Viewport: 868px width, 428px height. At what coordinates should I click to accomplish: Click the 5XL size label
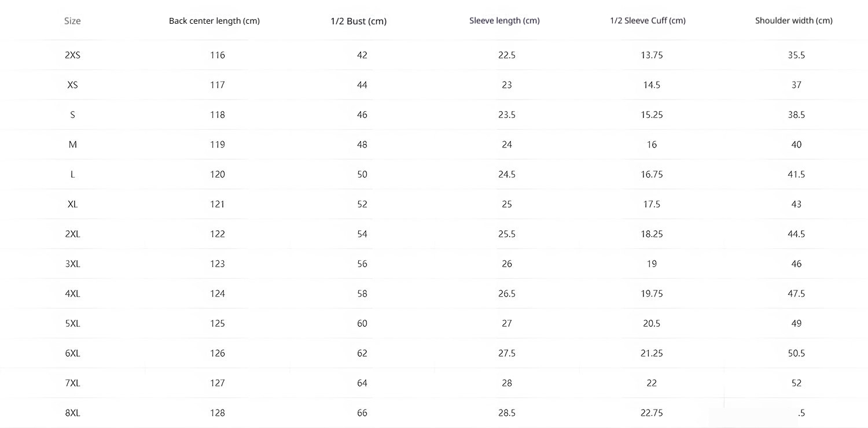(x=72, y=323)
